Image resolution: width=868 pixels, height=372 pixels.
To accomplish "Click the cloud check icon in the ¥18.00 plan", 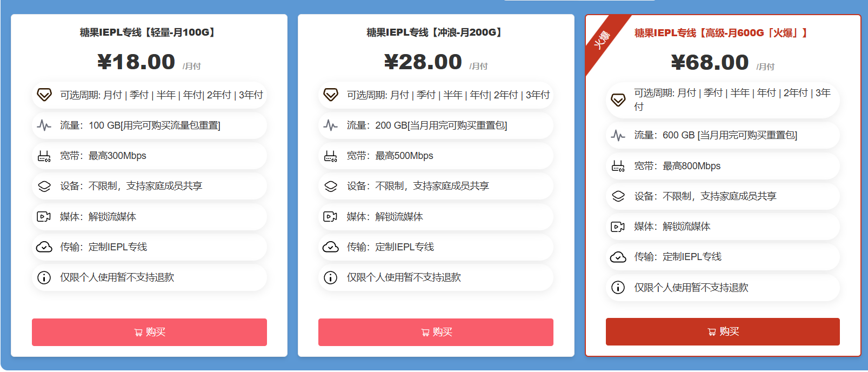I will 44,247.
